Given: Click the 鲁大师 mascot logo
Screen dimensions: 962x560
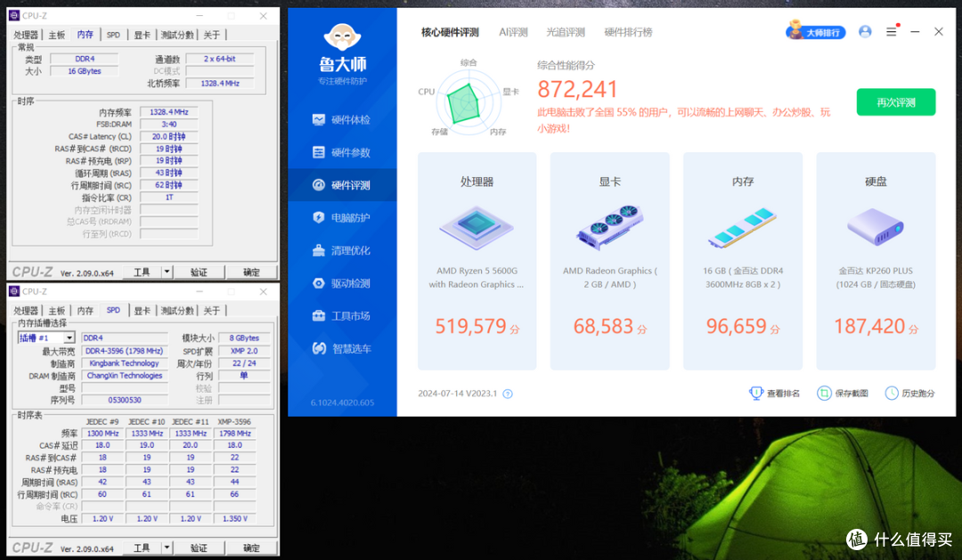Looking at the screenshot, I should [342, 38].
